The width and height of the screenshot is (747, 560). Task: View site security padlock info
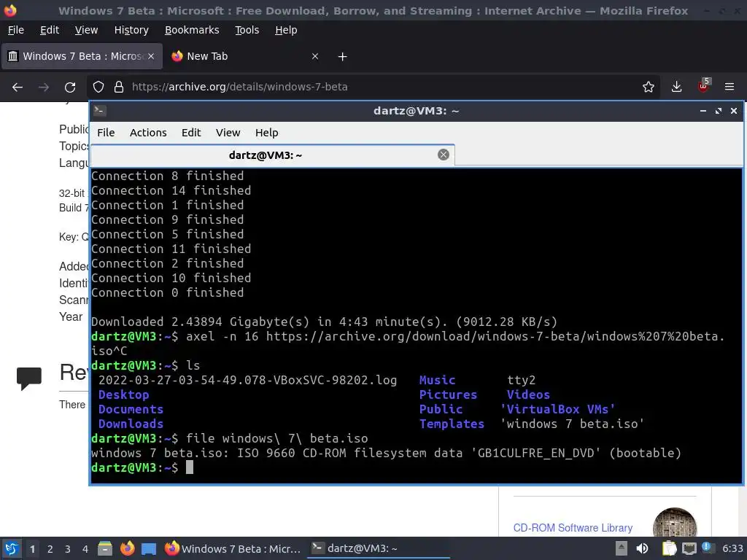[119, 87]
